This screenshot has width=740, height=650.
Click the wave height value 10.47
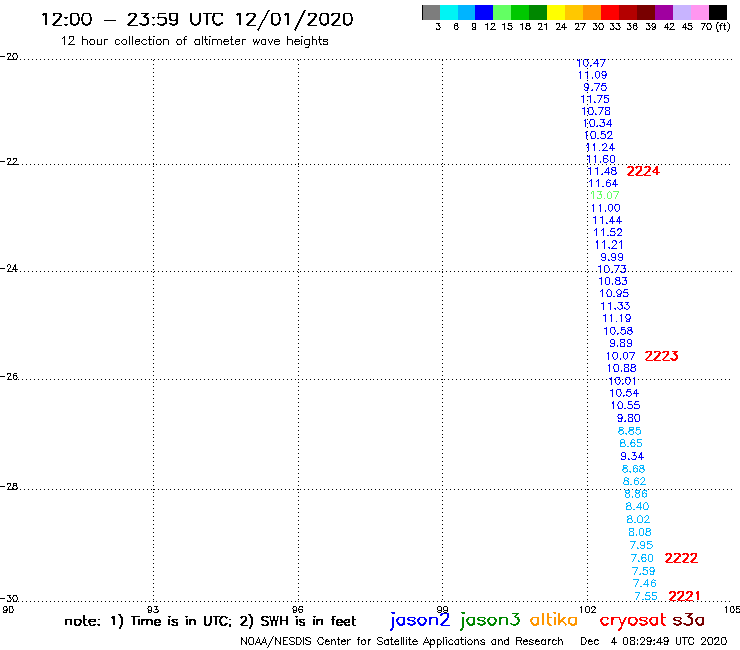(x=591, y=63)
